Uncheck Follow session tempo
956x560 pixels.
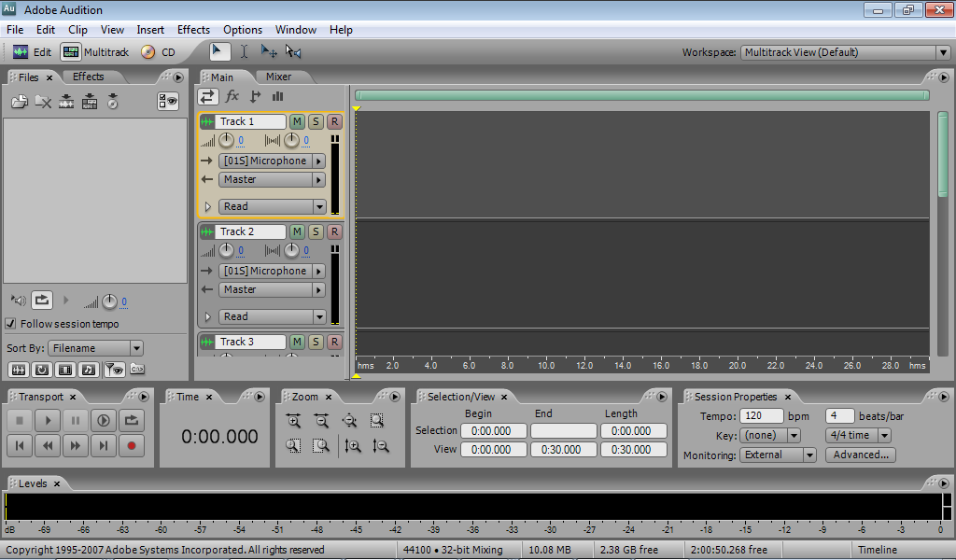10,324
